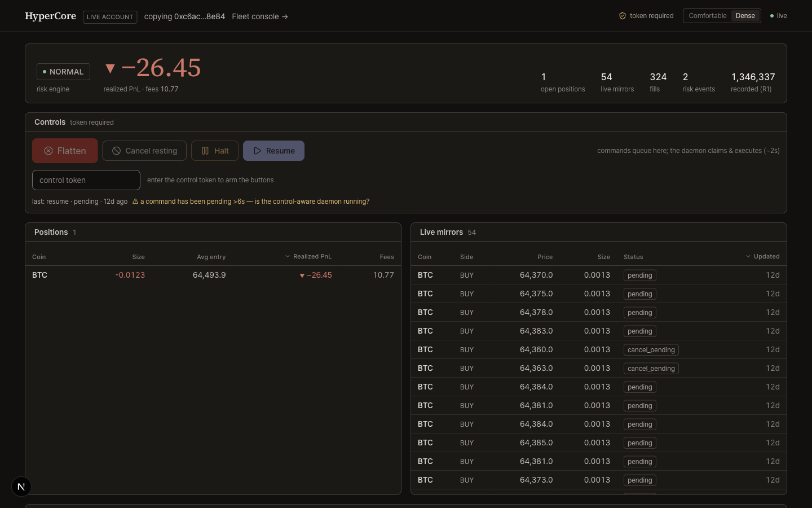Halt the copy trading
The width and height of the screenshot is (812, 508).
click(215, 151)
